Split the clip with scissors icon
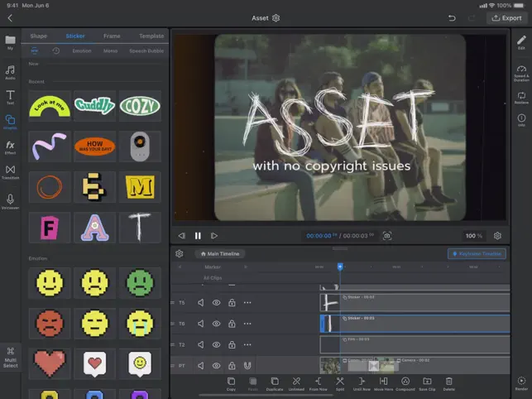 (340, 384)
